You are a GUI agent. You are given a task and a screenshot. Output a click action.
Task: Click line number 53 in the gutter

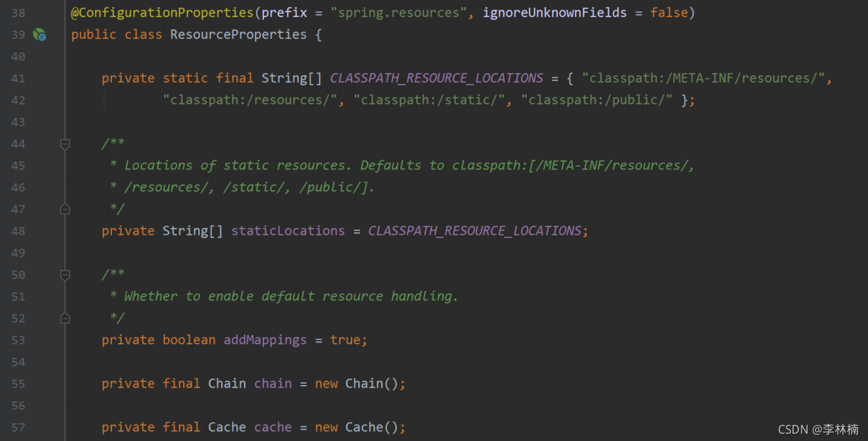pyautogui.click(x=18, y=340)
